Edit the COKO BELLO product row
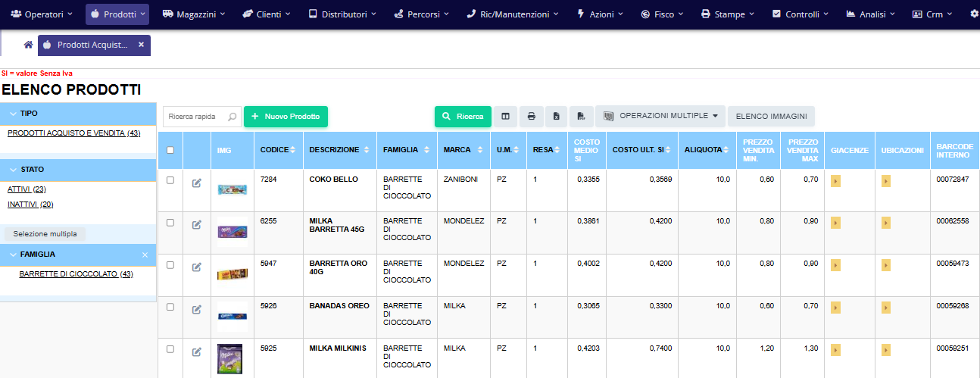980x378 pixels. click(x=197, y=183)
